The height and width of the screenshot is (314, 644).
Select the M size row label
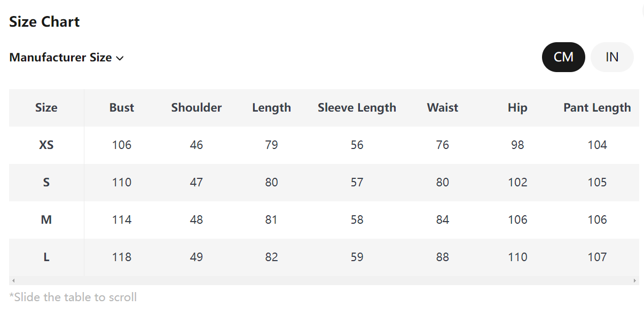46,220
